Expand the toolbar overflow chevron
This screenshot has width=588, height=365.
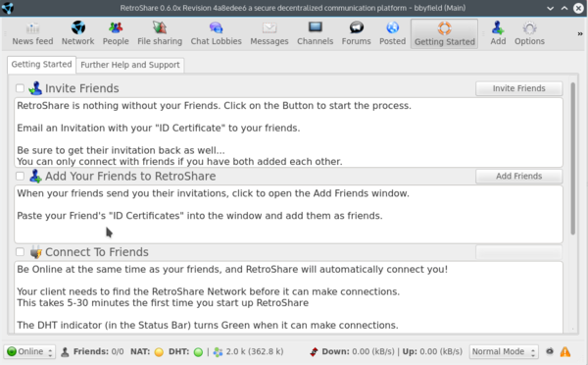pos(580,33)
